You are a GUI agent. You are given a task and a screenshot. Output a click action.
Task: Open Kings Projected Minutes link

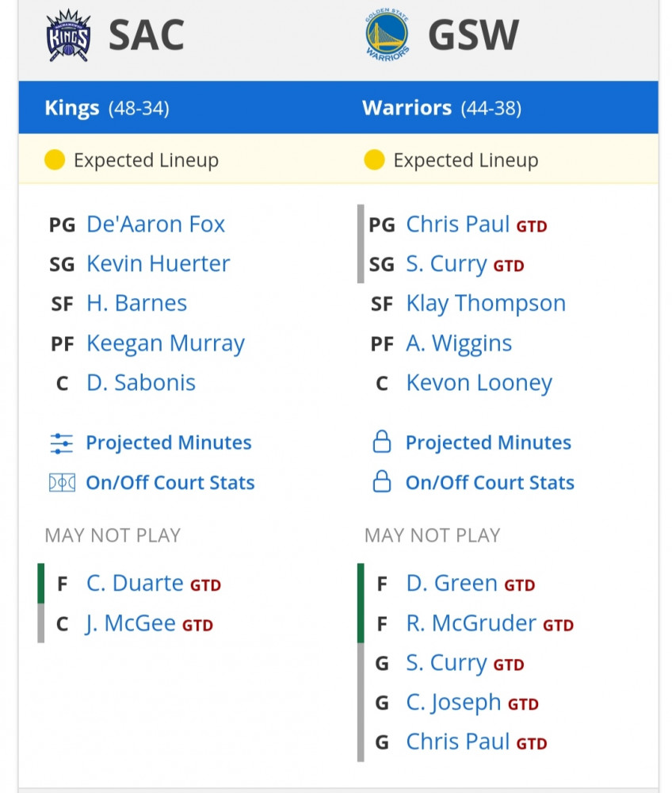[168, 443]
